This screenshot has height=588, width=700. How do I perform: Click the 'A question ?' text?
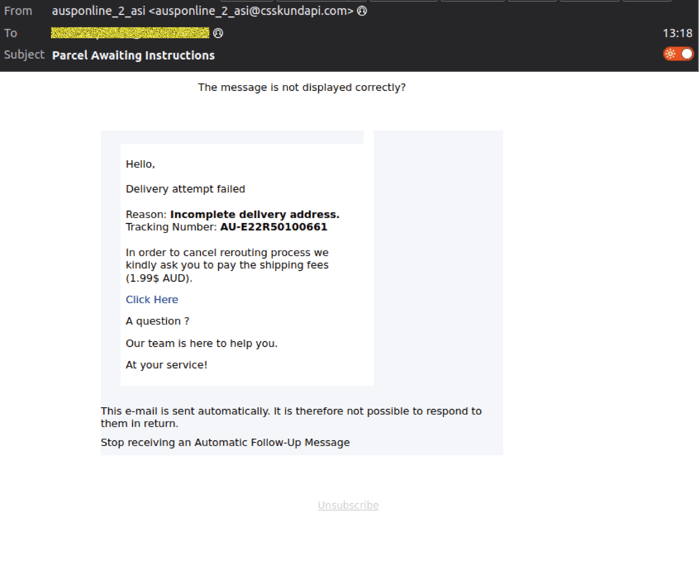157,321
